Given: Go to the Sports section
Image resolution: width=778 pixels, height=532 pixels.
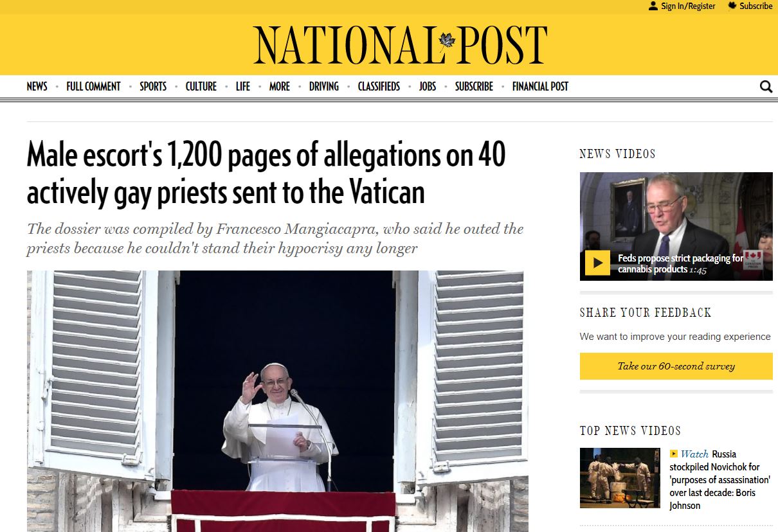Looking at the screenshot, I should [153, 86].
